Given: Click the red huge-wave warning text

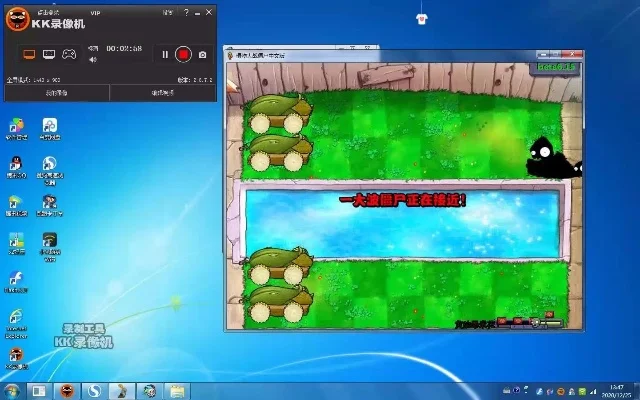Looking at the screenshot, I should pos(402,200).
